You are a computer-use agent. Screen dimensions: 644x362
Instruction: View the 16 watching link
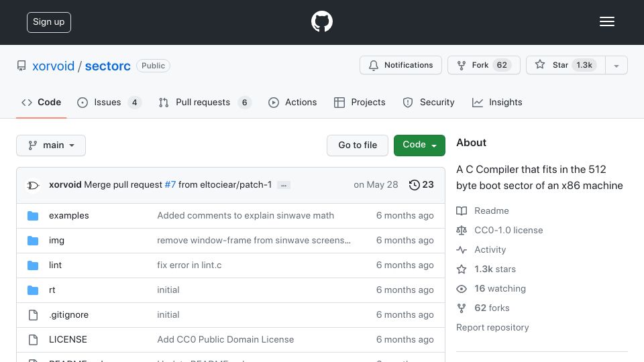pyautogui.click(x=500, y=288)
